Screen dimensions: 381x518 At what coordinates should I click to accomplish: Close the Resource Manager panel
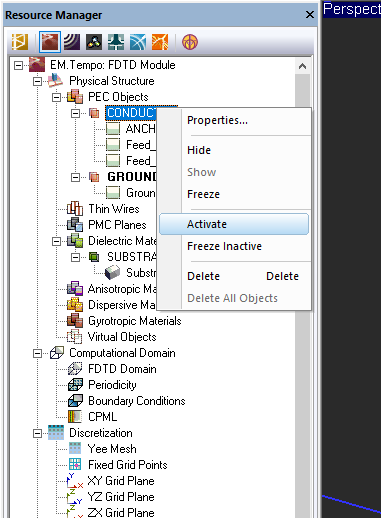[310, 15]
